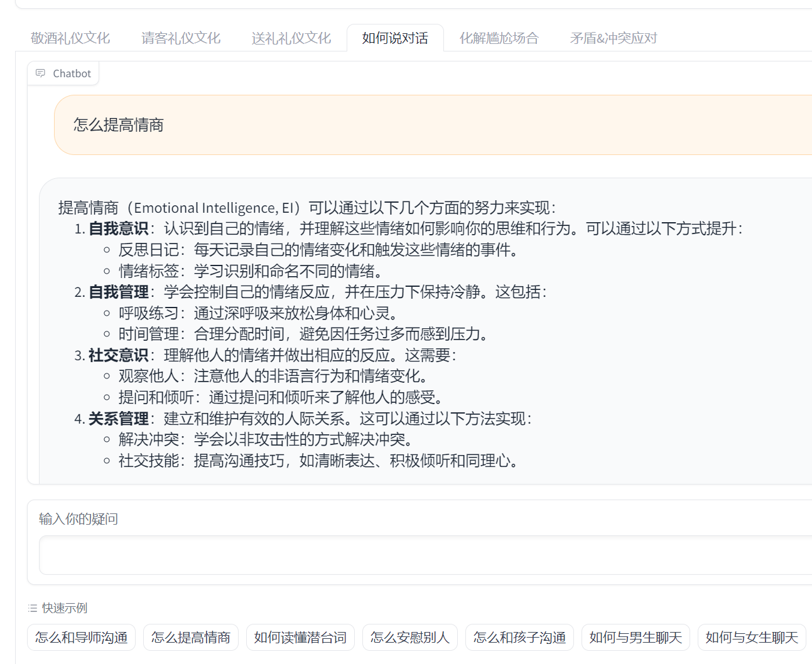Screen dimensions: 812x664
Task: Click the 快速示例 list icon
Action: (x=33, y=608)
